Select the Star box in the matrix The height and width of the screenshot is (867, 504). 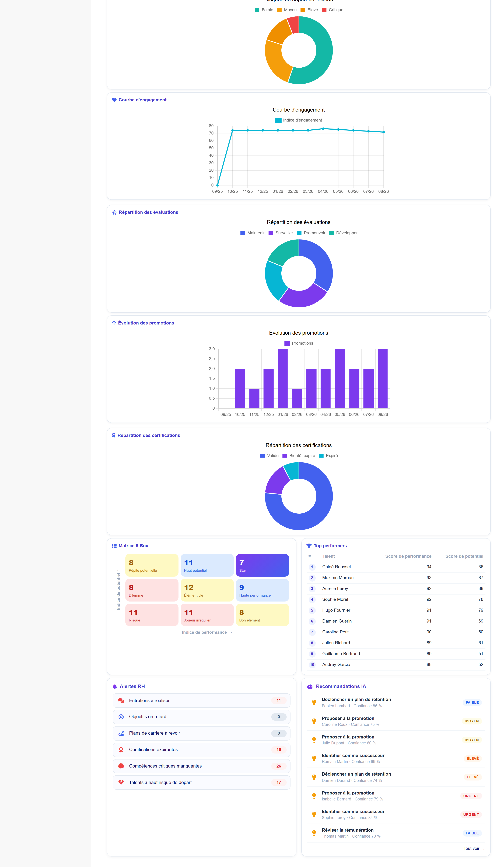[x=262, y=565]
